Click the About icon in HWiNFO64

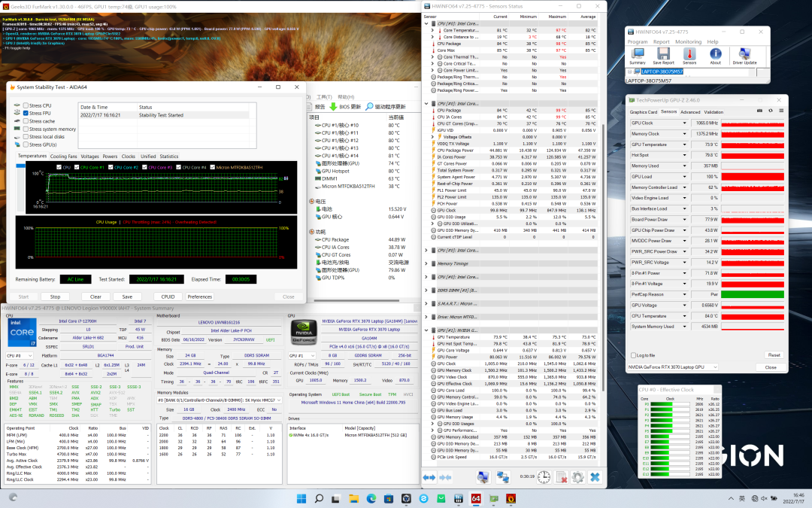[x=716, y=55]
